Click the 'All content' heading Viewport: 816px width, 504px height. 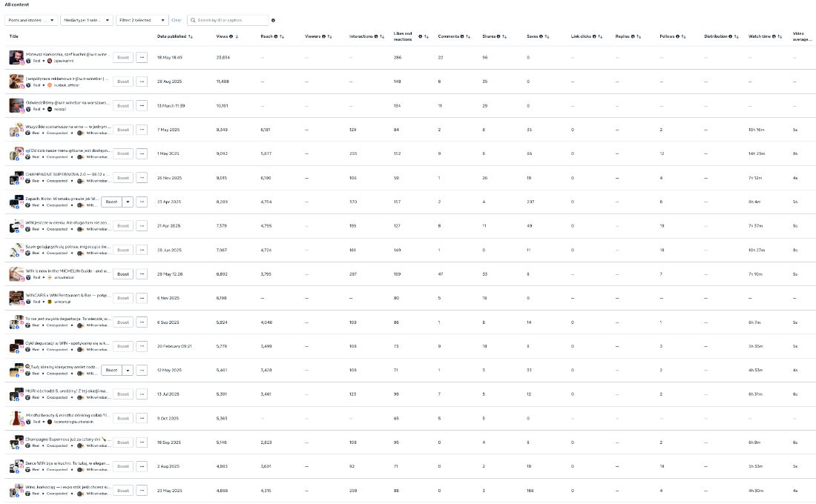16,4
